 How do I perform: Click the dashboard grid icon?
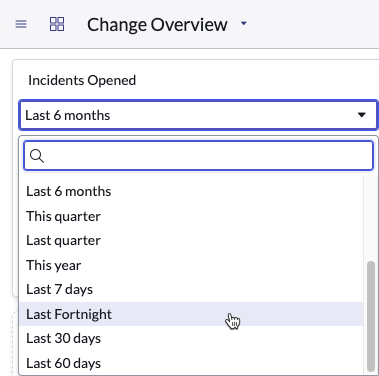tap(57, 24)
